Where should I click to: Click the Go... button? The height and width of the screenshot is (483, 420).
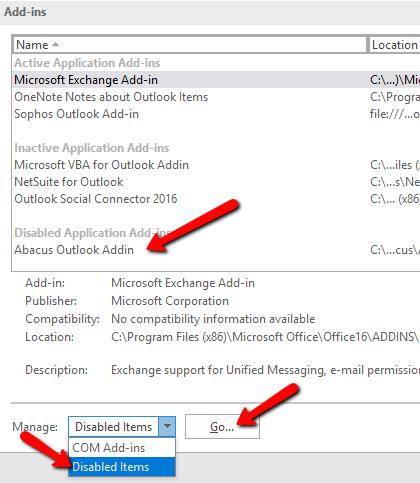pos(222,427)
